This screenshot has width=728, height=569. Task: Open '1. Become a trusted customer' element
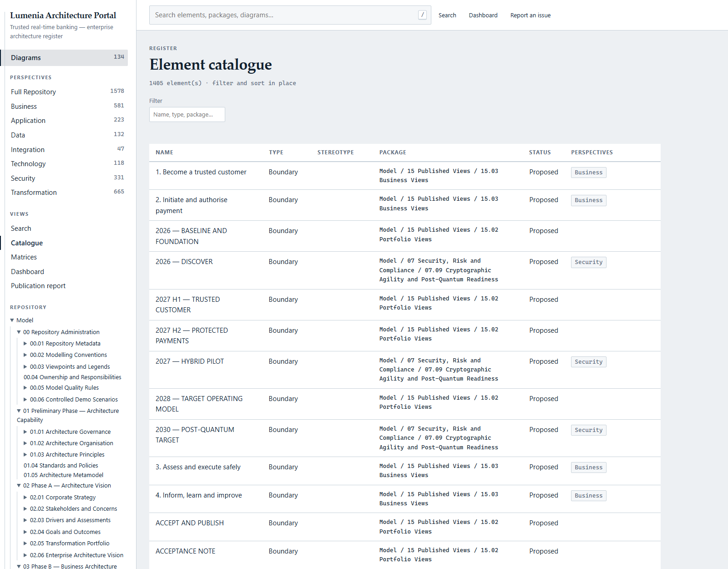(x=201, y=172)
